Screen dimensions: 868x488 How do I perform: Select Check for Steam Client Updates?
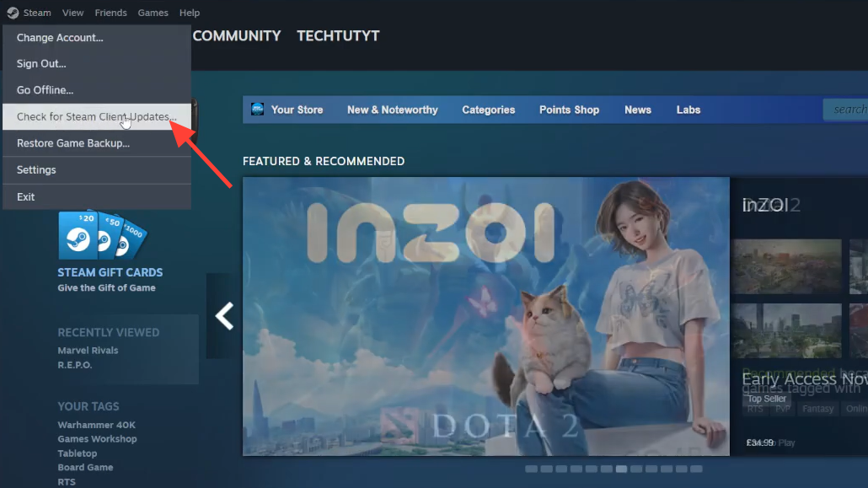point(97,117)
